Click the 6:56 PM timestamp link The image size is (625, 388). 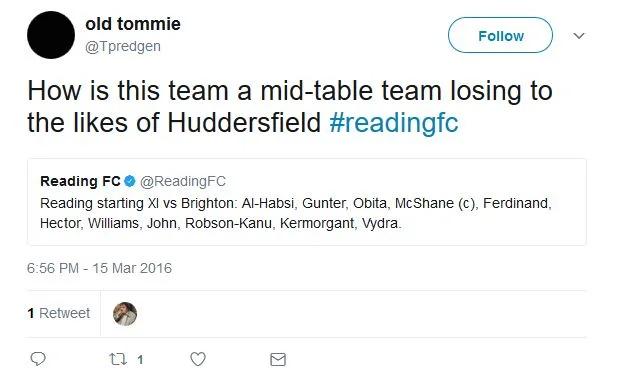click(x=53, y=268)
